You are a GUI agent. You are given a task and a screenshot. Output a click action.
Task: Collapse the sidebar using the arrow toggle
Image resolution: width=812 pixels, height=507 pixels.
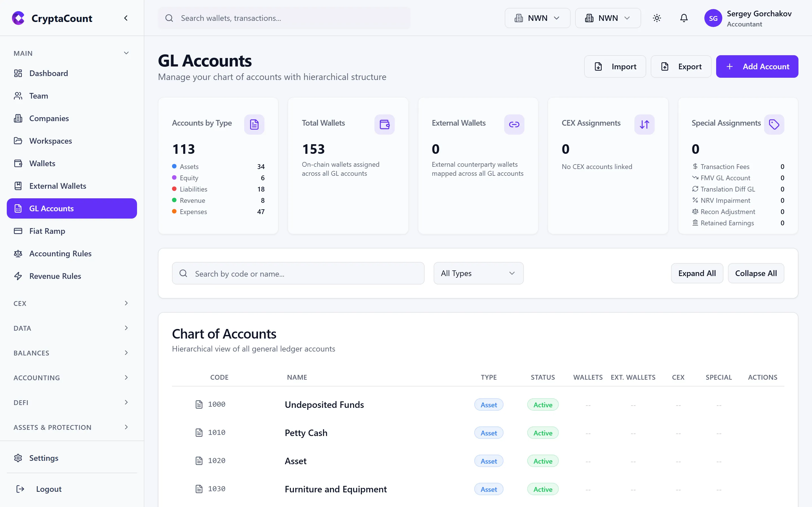coord(126,18)
